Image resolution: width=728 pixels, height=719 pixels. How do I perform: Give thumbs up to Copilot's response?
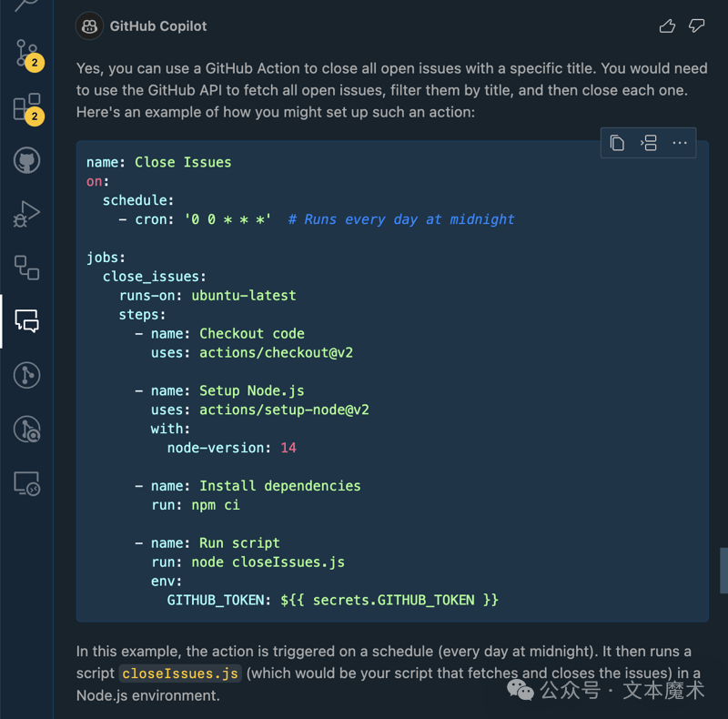(x=667, y=26)
